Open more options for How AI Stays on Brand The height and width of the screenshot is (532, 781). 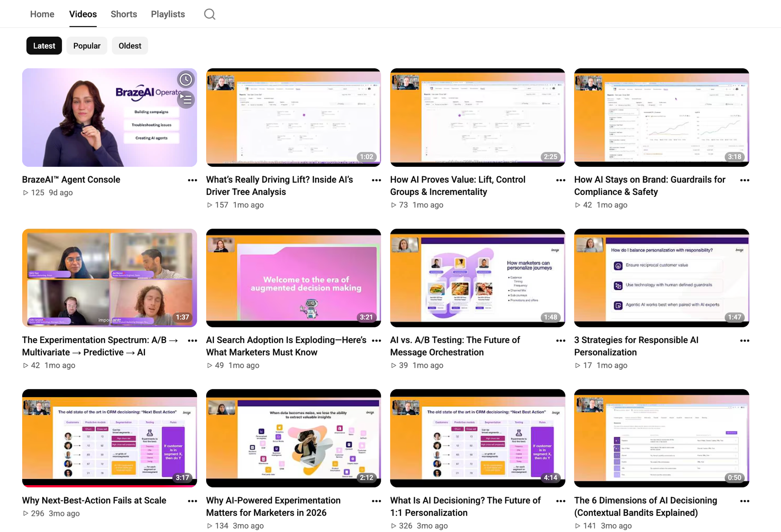[745, 180]
